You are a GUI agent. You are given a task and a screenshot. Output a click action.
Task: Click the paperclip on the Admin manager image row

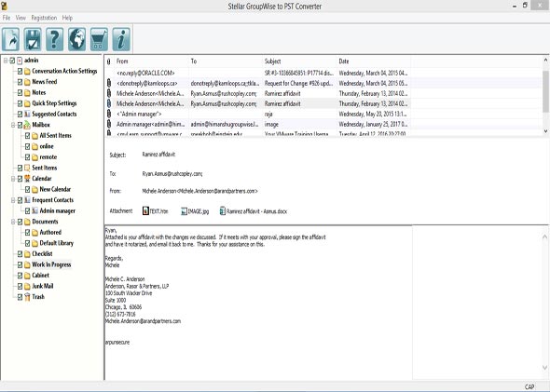click(109, 124)
